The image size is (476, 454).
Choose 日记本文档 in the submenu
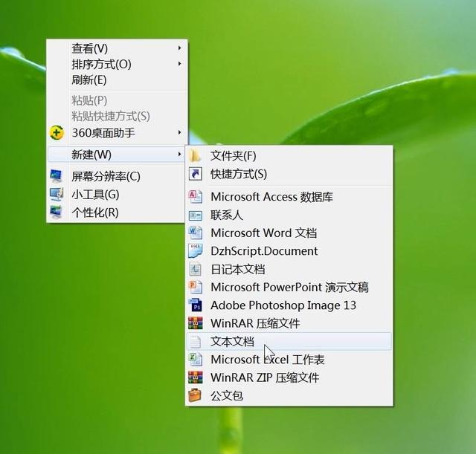click(289, 269)
